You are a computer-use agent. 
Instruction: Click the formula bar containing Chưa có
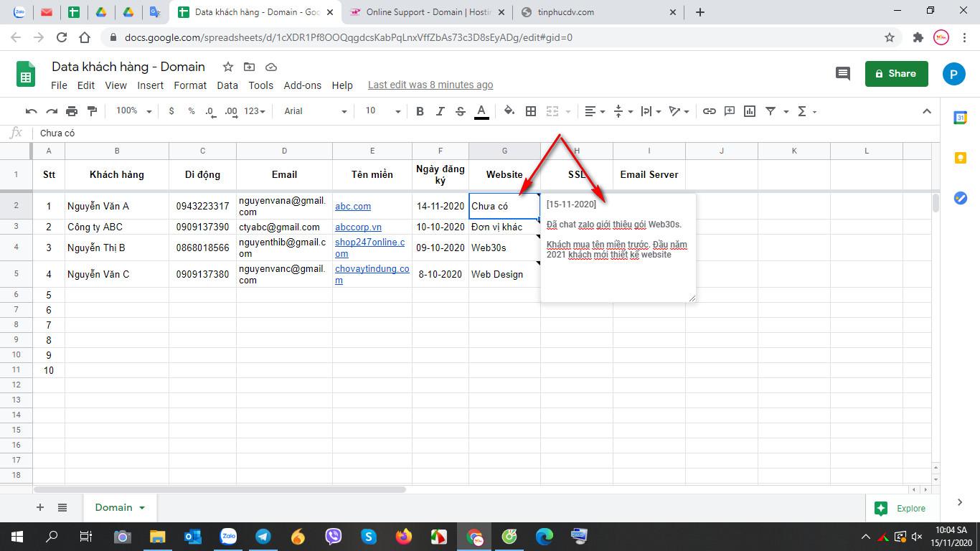click(488, 133)
